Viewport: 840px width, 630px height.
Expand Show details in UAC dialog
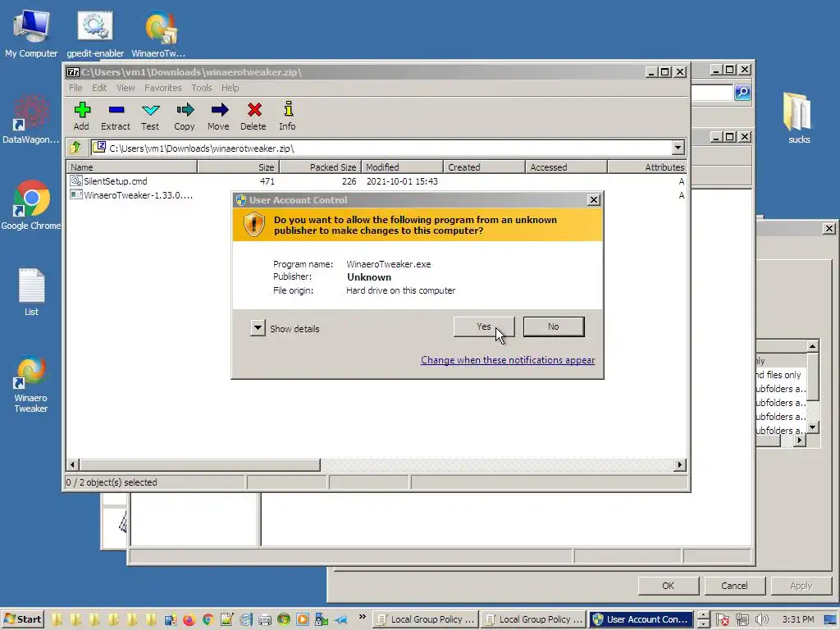(258, 328)
